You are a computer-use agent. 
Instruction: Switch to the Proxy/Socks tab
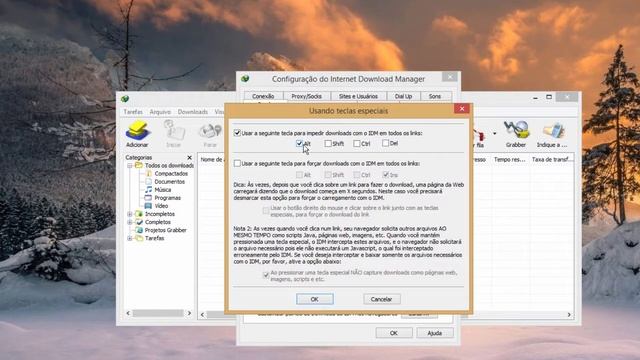[x=306, y=96]
